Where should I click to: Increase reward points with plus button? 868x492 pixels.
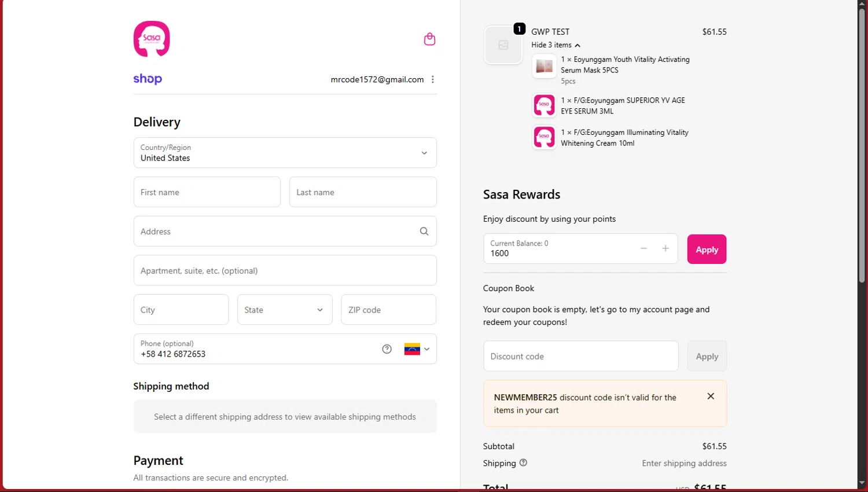(x=665, y=249)
